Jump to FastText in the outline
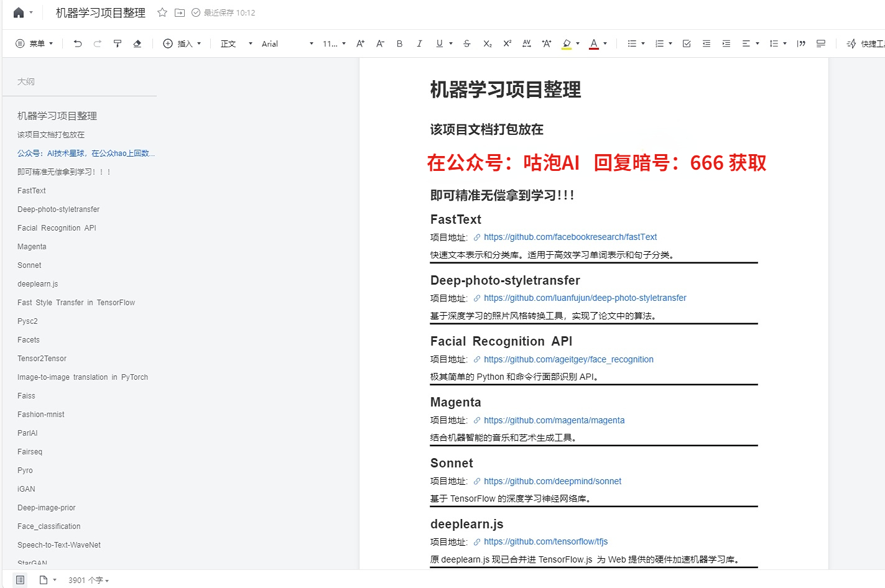The image size is (885, 588). click(x=32, y=191)
